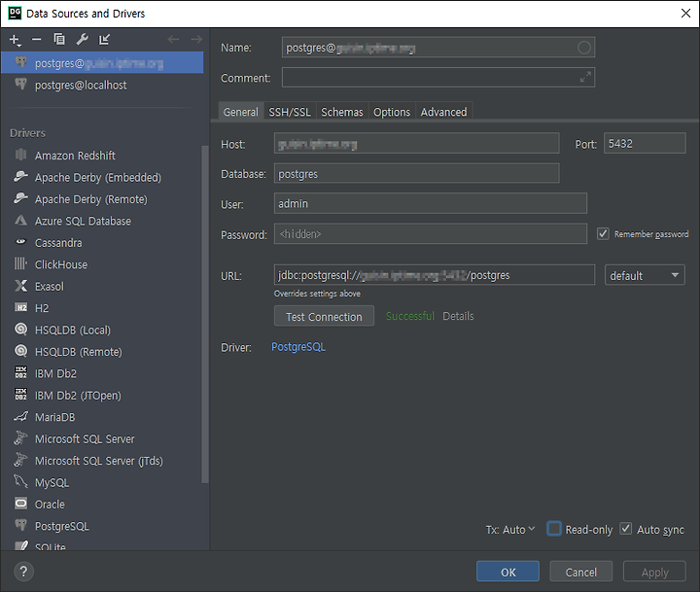Open the Tx: Auto transaction dropdown

pyautogui.click(x=510, y=530)
